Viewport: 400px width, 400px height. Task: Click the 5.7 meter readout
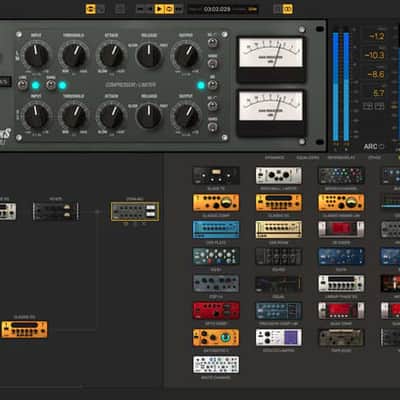[378, 93]
